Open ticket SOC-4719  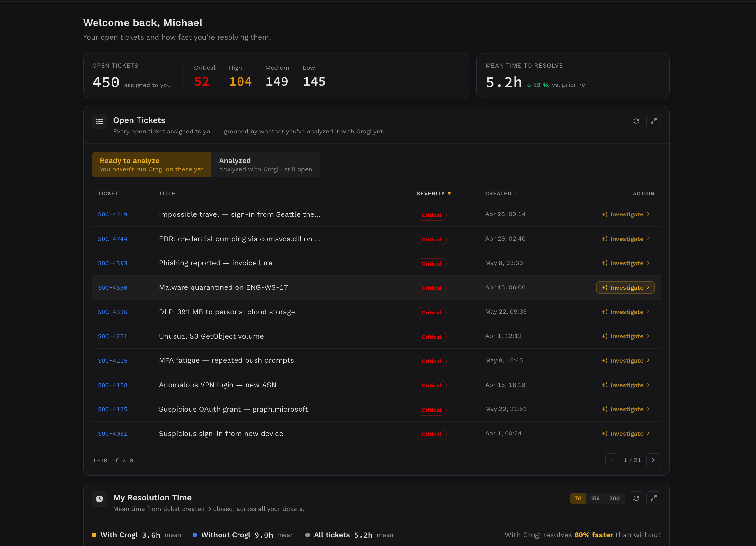click(113, 214)
